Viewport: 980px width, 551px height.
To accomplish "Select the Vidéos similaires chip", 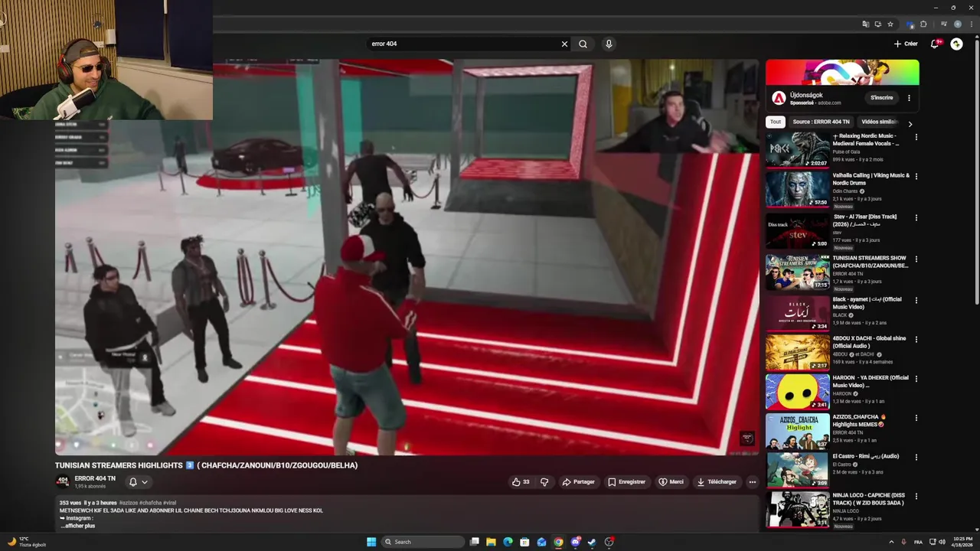I will click(880, 122).
